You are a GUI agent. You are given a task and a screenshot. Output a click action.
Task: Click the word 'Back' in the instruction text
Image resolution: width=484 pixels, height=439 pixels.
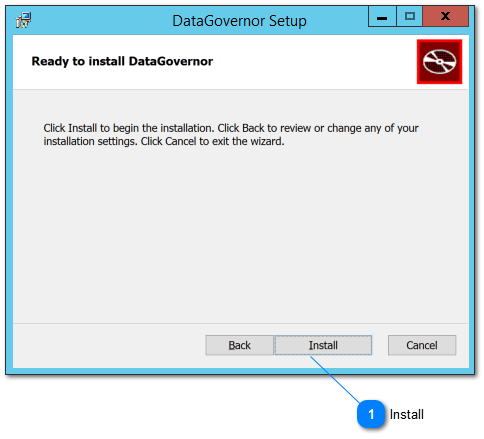point(253,128)
